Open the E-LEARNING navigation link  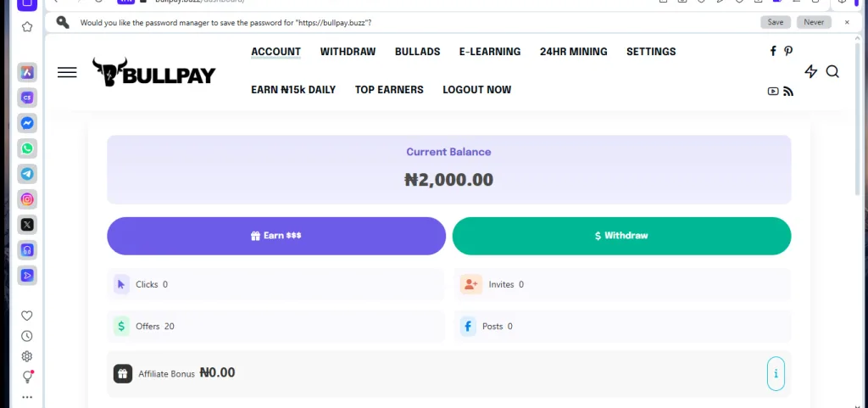[490, 52]
